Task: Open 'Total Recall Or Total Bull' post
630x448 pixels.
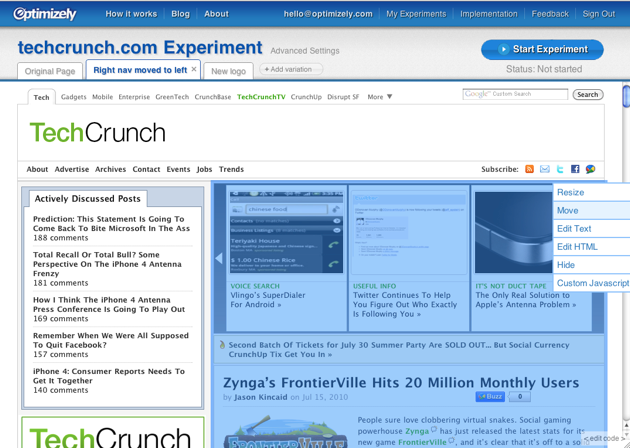Action: 107,264
